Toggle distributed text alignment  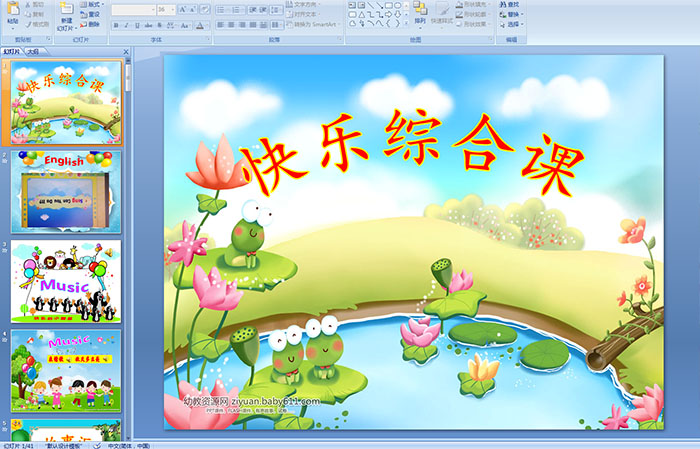[263, 25]
